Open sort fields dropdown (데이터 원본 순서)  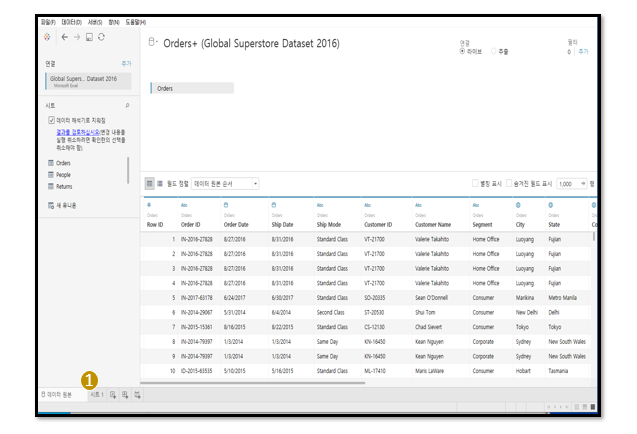click(x=225, y=184)
